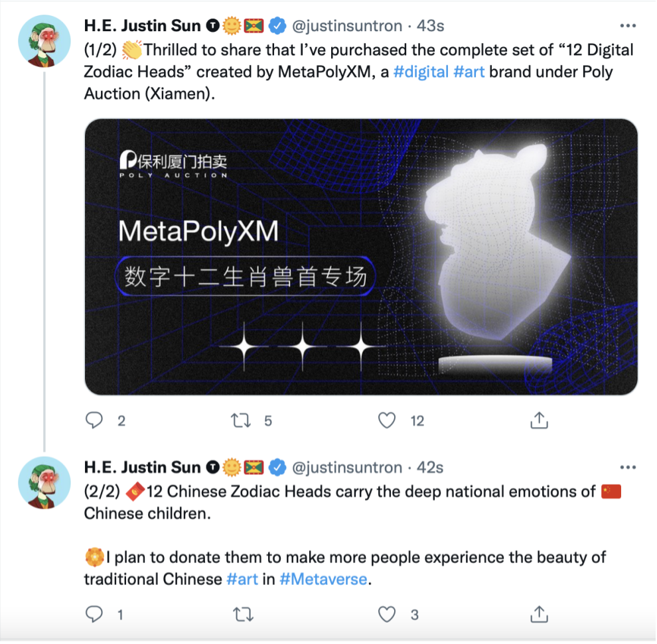657x644 pixels.
Task: Like the first tweet with 12 likes
Action: [x=386, y=420]
